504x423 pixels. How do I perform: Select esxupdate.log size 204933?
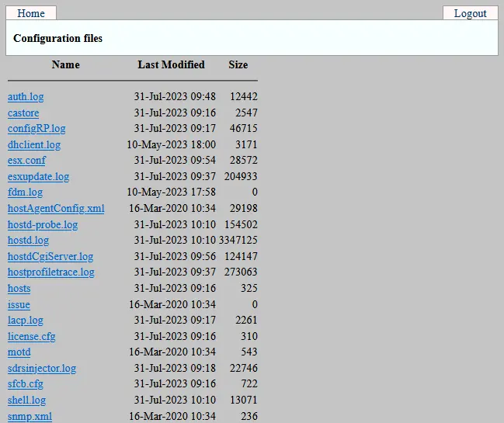[x=241, y=176]
